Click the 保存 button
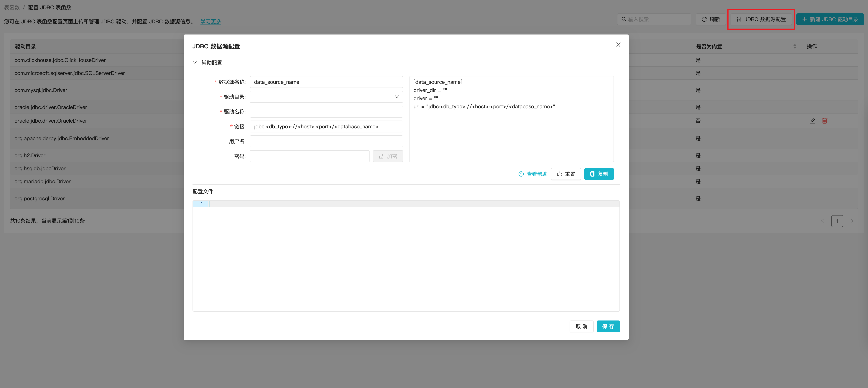Image resolution: width=868 pixels, height=388 pixels. click(x=608, y=326)
